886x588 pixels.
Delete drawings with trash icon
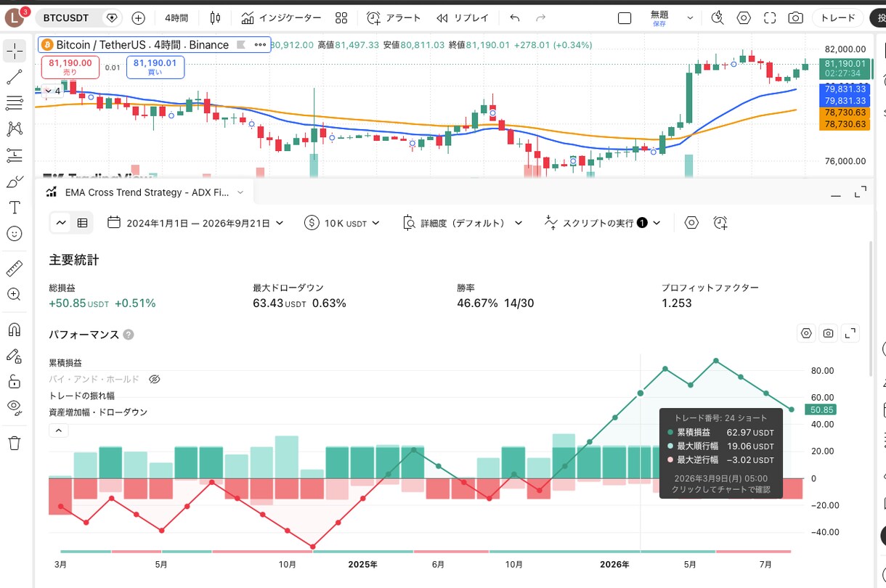[14, 442]
